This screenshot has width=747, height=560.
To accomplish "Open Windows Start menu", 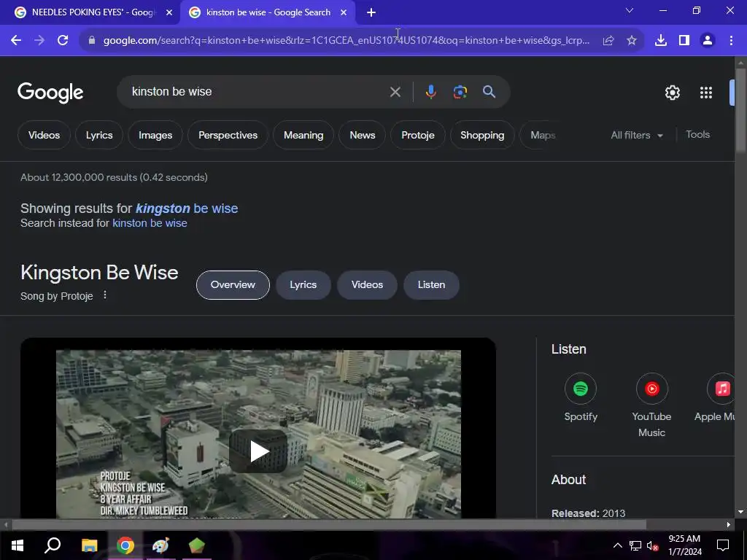I will pyautogui.click(x=18, y=545).
